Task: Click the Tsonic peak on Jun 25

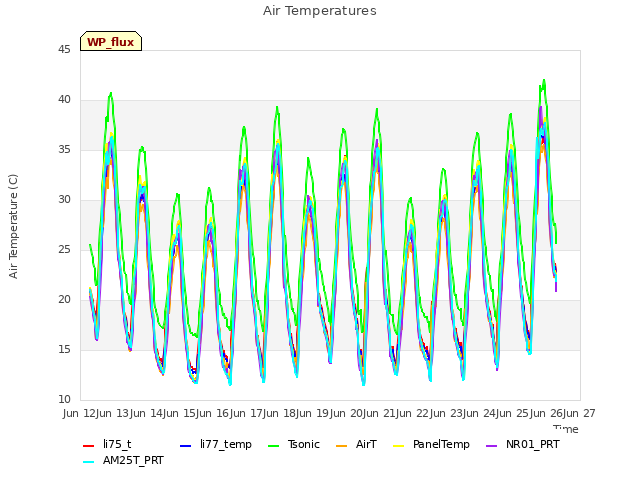Action: 544,80
